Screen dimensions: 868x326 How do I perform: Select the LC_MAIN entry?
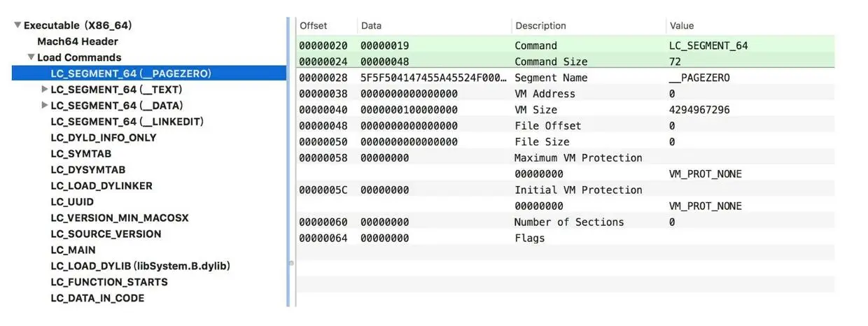click(73, 250)
